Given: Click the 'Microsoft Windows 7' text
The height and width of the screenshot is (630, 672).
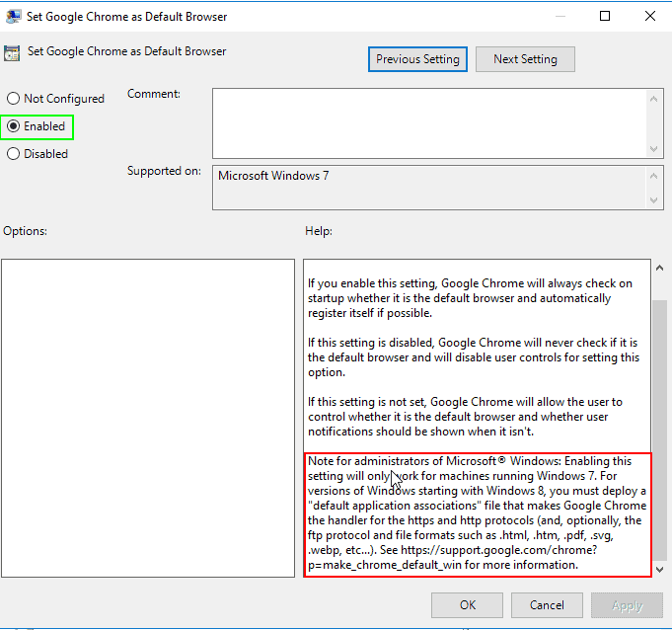Looking at the screenshot, I should tap(273, 176).
